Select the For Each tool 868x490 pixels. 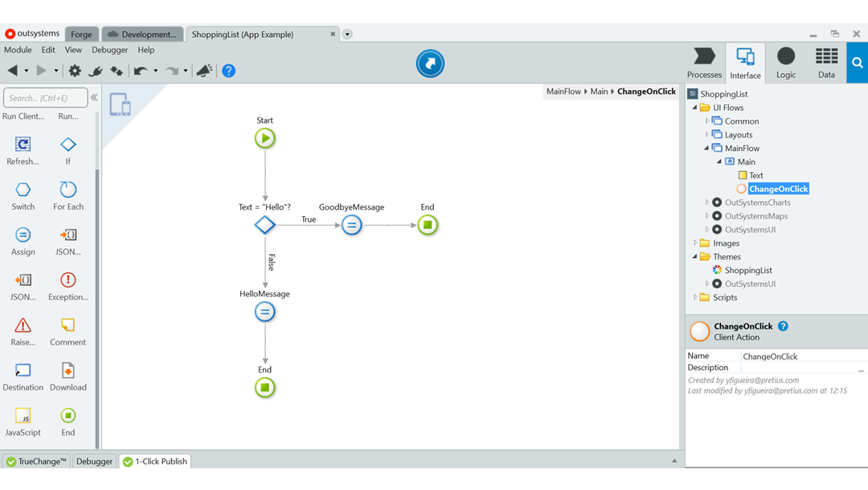click(x=68, y=190)
